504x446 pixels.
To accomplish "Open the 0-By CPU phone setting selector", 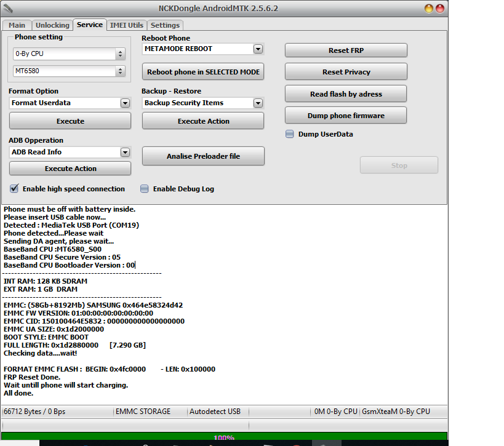I will [69, 54].
